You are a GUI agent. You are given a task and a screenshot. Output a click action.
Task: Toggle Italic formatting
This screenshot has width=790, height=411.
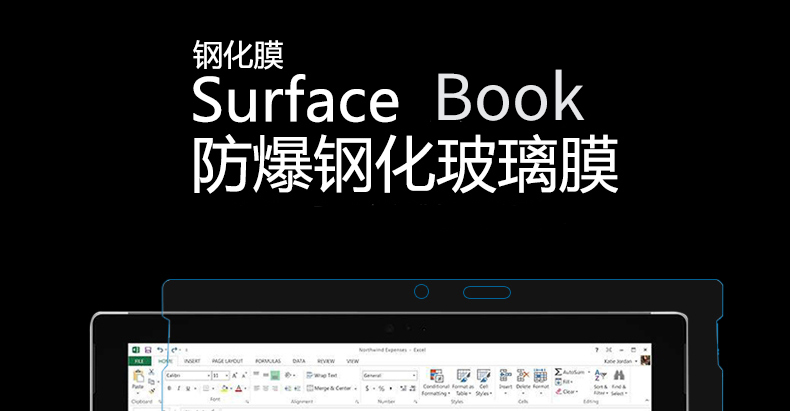click(x=179, y=388)
